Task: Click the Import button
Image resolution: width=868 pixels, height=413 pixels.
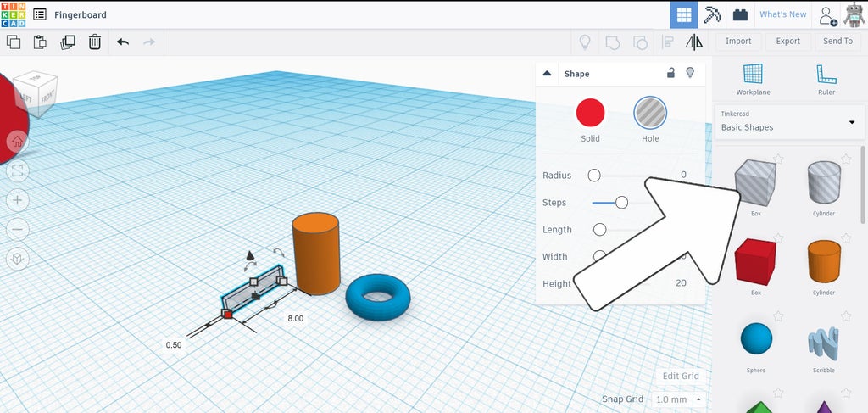Action: pos(738,42)
